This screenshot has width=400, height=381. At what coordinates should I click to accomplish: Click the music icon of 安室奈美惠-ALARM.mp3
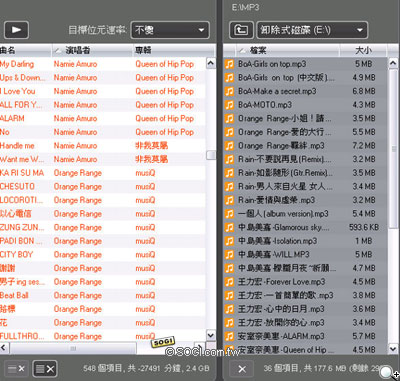229,336
